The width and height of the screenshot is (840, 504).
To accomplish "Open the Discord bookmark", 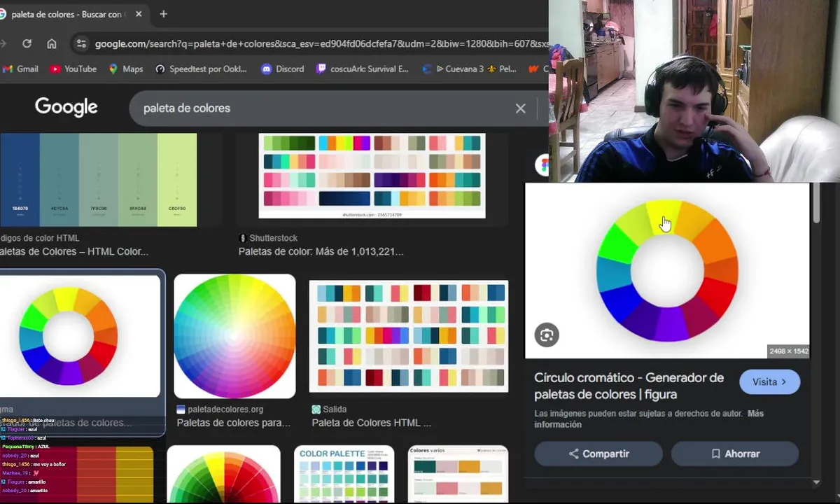I will (x=283, y=69).
